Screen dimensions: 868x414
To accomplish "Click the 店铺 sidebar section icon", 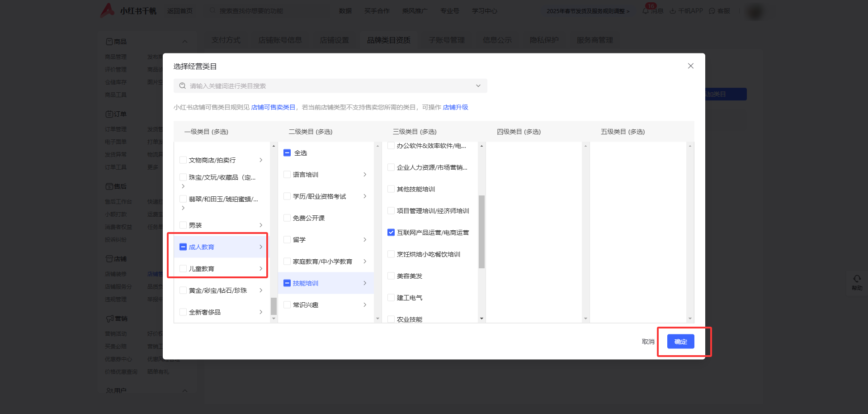I will (x=109, y=259).
